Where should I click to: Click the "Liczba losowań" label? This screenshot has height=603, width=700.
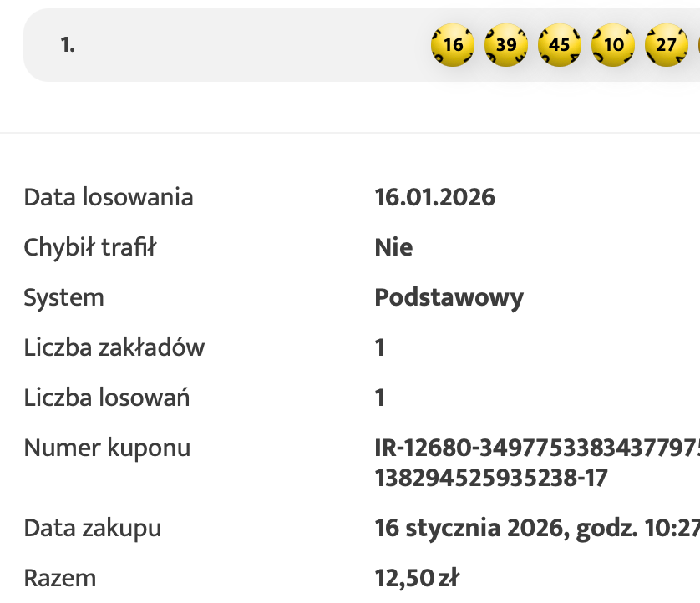[x=107, y=398]
